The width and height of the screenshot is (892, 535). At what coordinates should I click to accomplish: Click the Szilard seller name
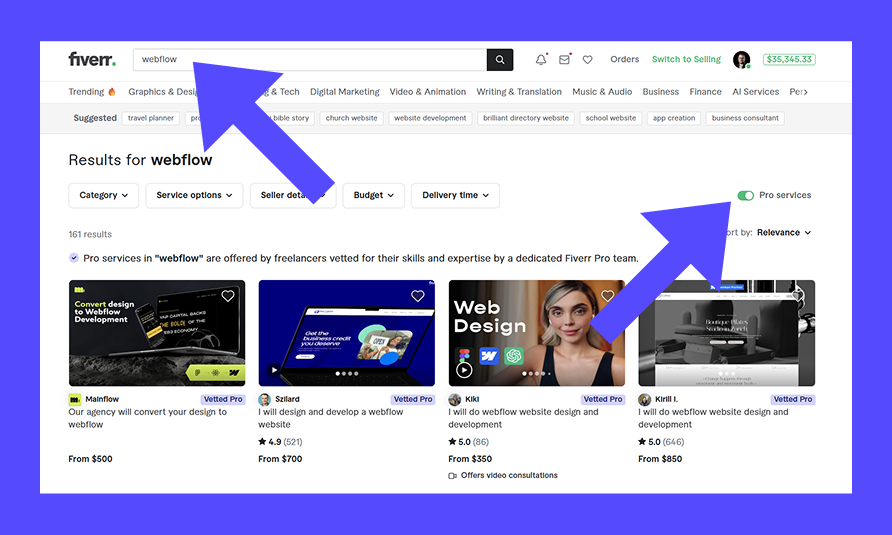(287, 399)
